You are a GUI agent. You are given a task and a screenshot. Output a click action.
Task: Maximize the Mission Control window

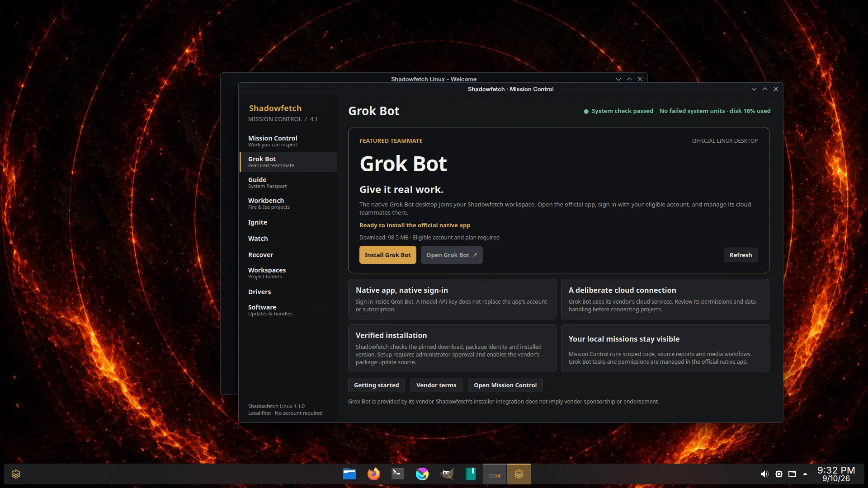765,89
